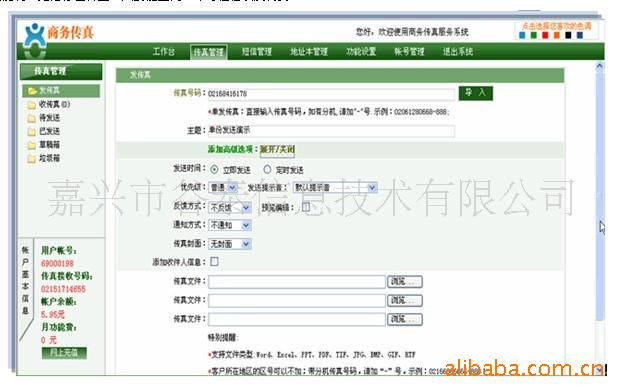Click 浏览 for the second 传真文件 row
620x387 pixels.
(405, 300)
